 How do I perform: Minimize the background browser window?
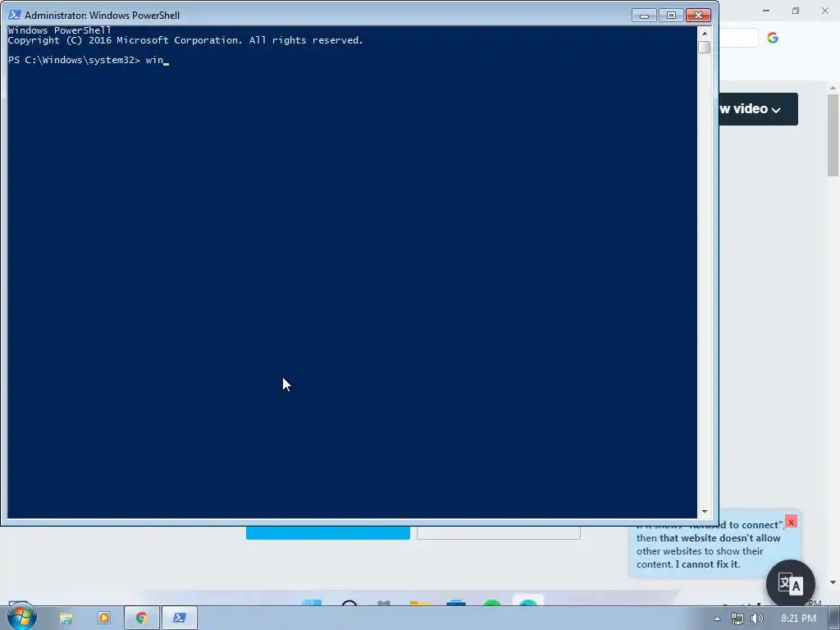(x=766, y=11)
